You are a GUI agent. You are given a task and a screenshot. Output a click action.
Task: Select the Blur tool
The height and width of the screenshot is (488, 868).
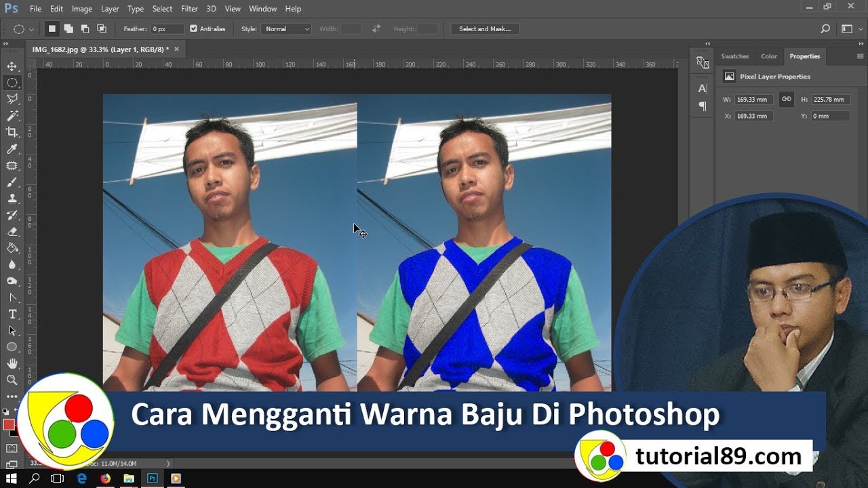12,265
